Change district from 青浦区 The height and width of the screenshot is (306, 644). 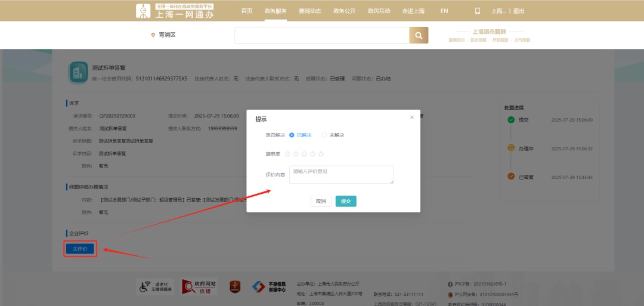click(x=167, y=35)
